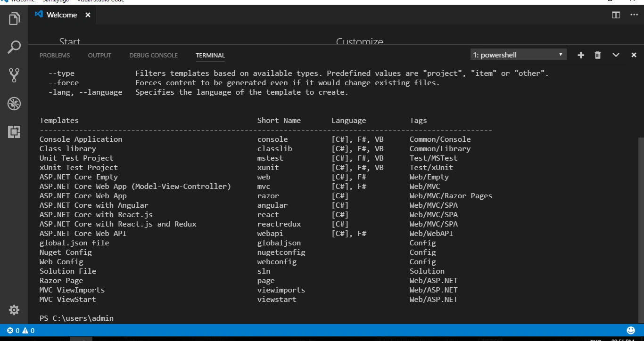Viewport: 644px width, 341px height.
Task: Click 'MVC ViewStart' text
Action: tap(68, 300)
